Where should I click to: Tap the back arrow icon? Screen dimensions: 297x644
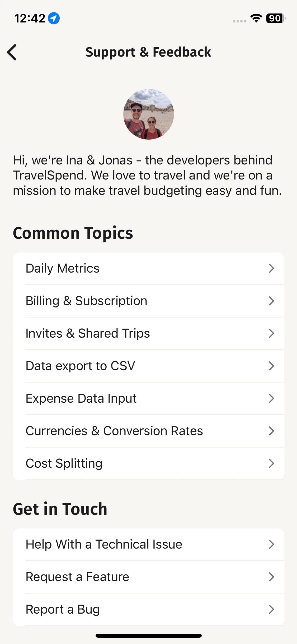[12, 52]
